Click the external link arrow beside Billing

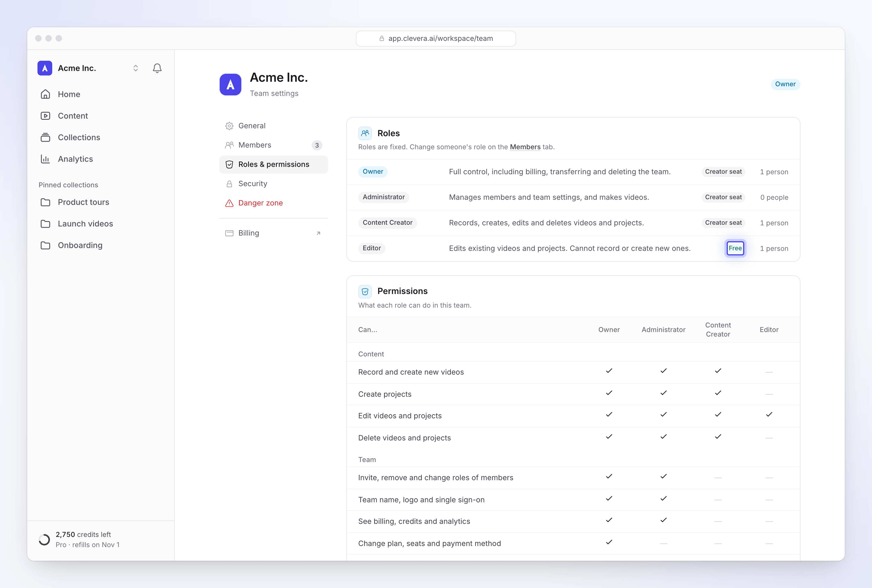pos(318,233)
